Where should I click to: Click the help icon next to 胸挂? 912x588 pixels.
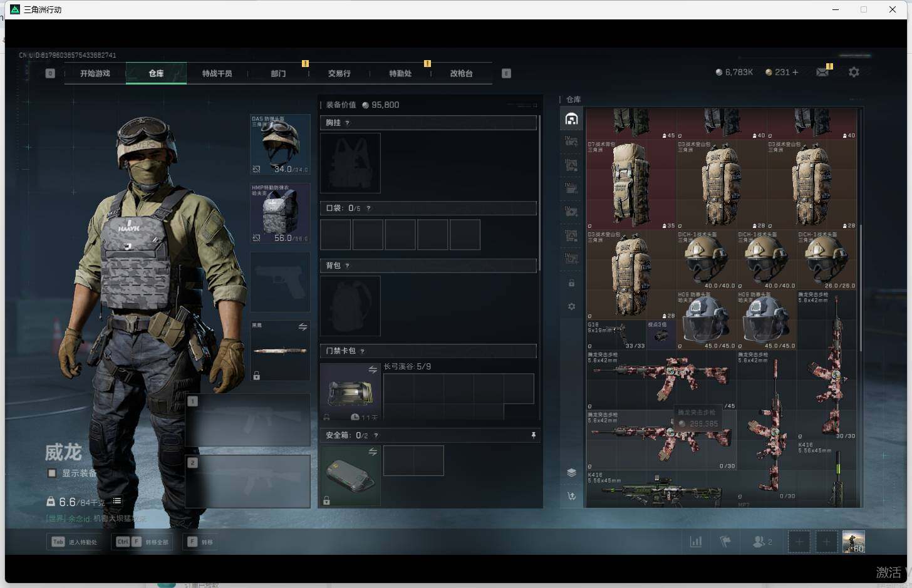(x=347, y=123)
